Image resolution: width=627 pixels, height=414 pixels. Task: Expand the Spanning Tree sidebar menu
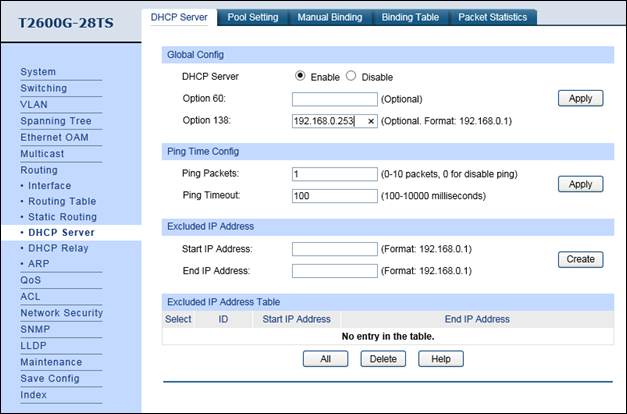coord(56,121)
